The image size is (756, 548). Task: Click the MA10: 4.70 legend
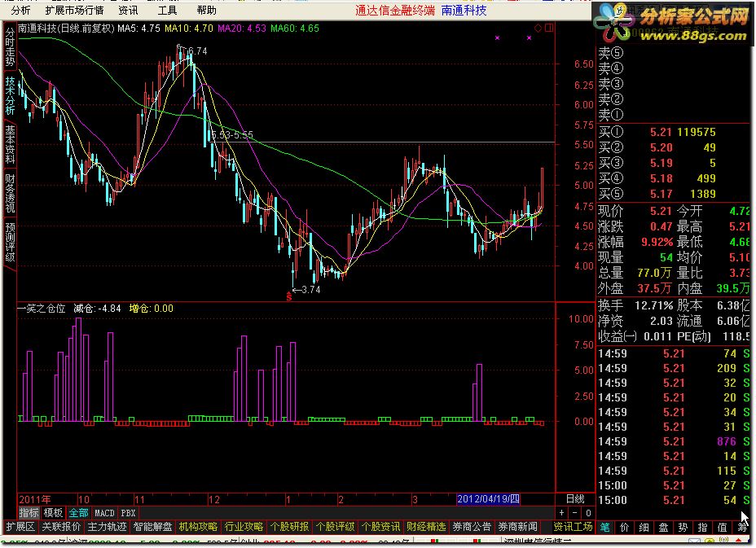tap(188, 28)
